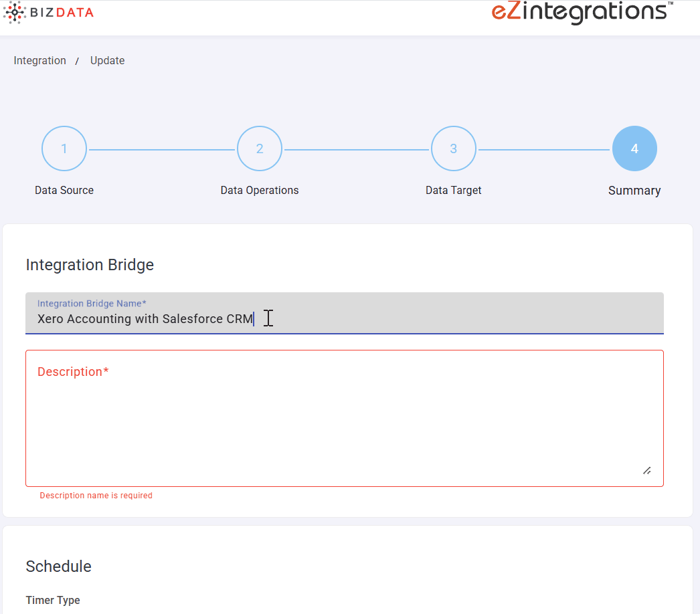700x614 pixels.
Task: Go to step 1 circle
Action: [x=64, y=148]
